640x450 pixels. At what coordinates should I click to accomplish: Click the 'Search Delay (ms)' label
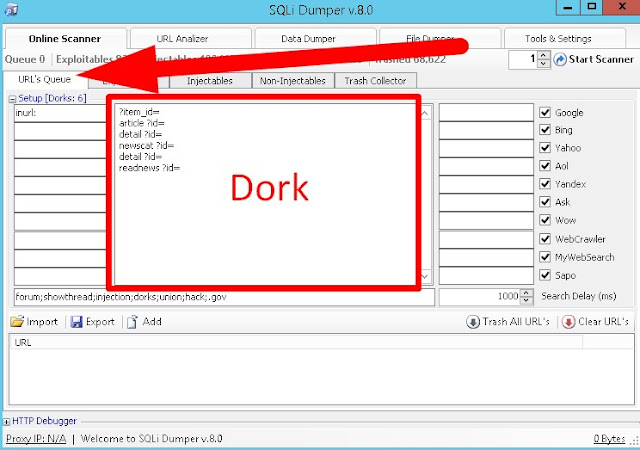pos(579,296)
